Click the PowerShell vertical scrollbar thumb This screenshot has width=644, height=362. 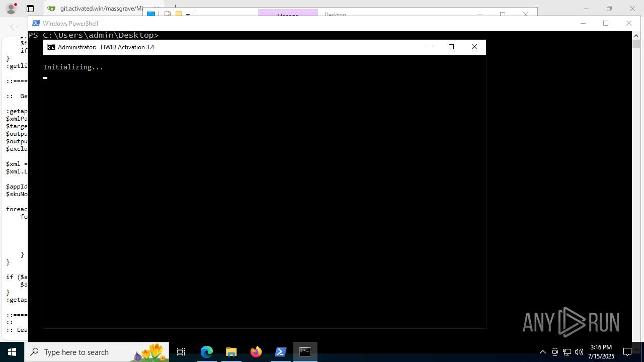click(x=636, y=44)
